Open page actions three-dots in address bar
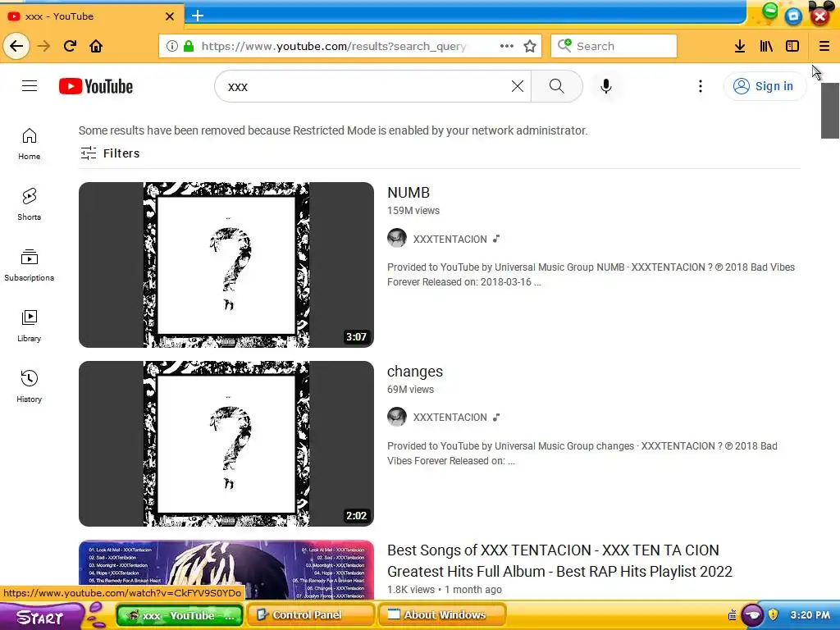This screenshot has width=840, height=630. (x=507, y=46)
